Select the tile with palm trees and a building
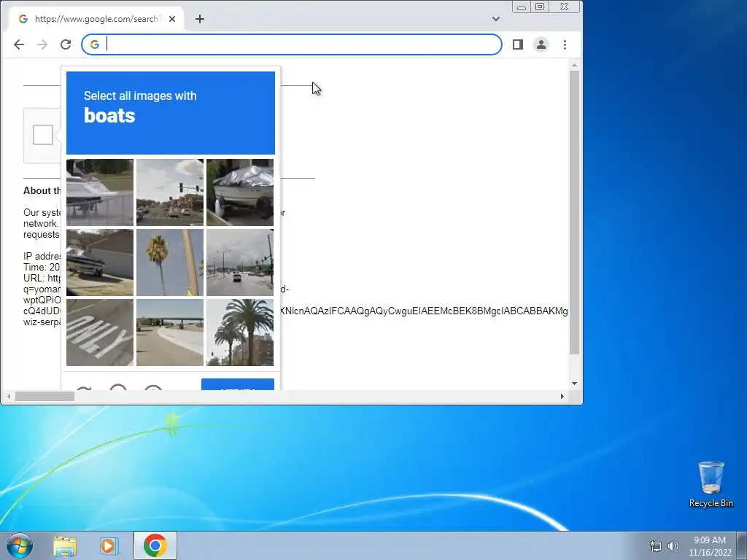 [x=240, y=332]
